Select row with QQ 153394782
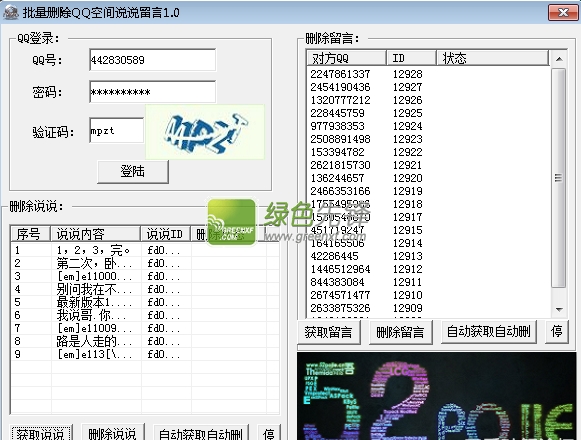The image size is (581, 440). [428, 152]
